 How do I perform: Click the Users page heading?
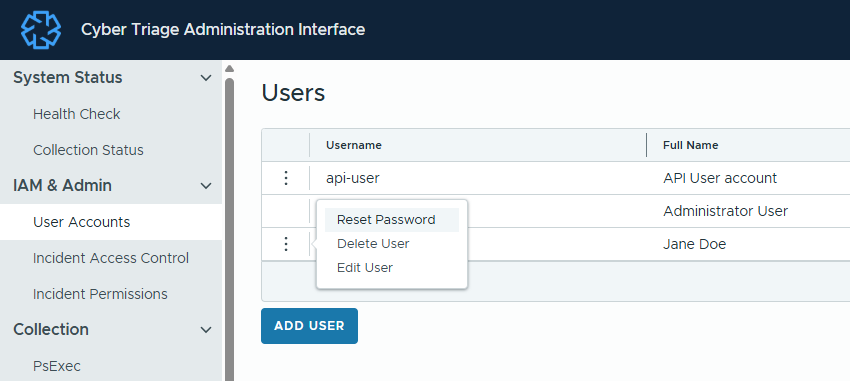pyautogui.click(x=293, y=93)
